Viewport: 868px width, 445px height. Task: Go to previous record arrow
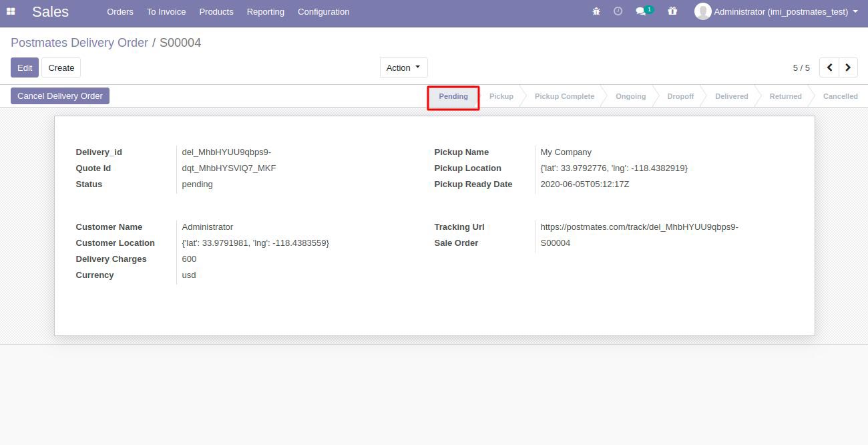click(829, 67)
